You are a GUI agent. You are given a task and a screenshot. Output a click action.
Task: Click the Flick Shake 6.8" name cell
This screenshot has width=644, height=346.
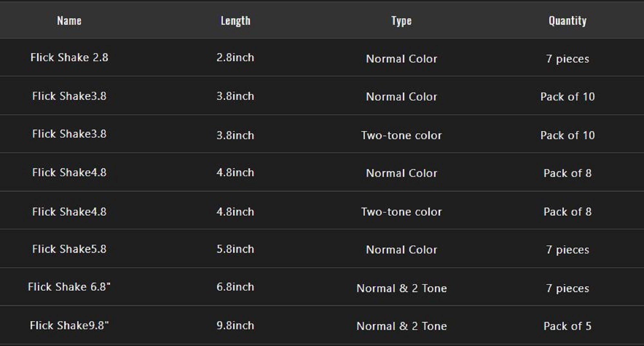pos(69,287)
